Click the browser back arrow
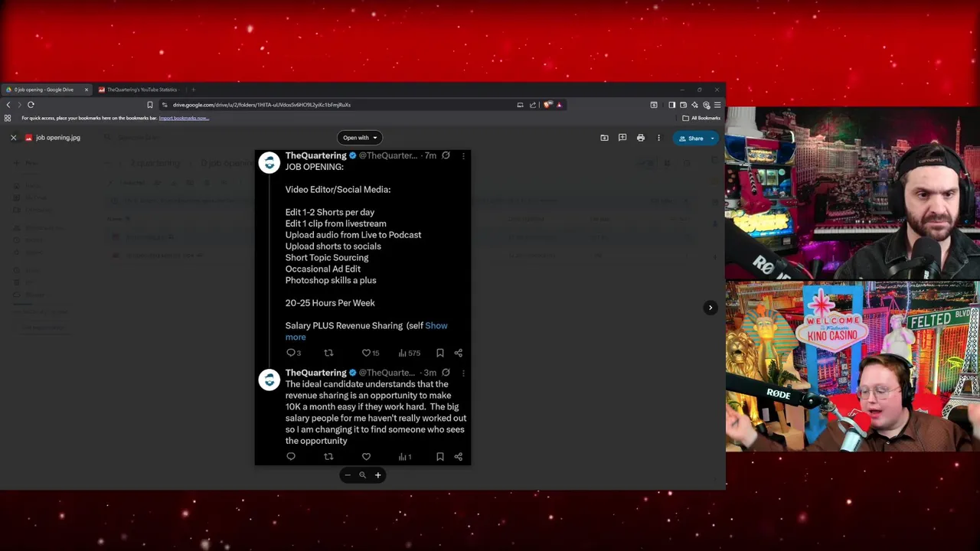Image resolution: width=980 pixels, height=551 pixels. (x=8, y=105)
